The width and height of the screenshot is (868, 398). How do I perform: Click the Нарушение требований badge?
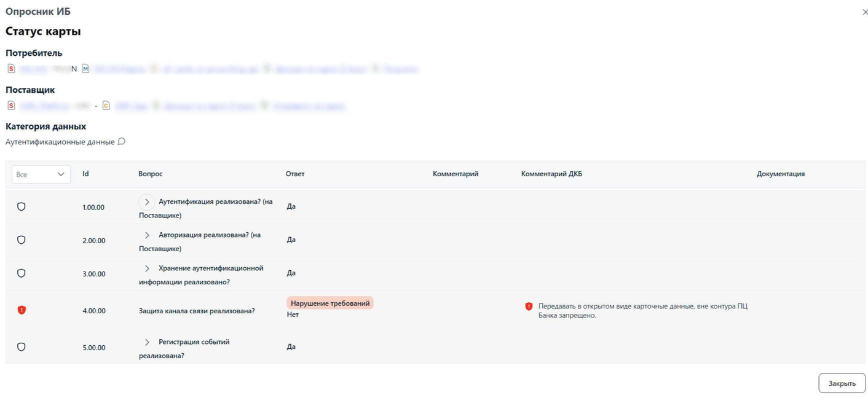[x=330, y=303]
